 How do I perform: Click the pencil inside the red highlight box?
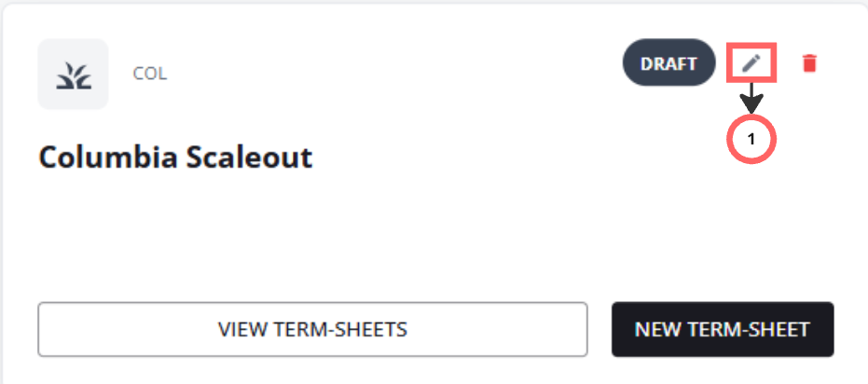[x=752, y=63]
